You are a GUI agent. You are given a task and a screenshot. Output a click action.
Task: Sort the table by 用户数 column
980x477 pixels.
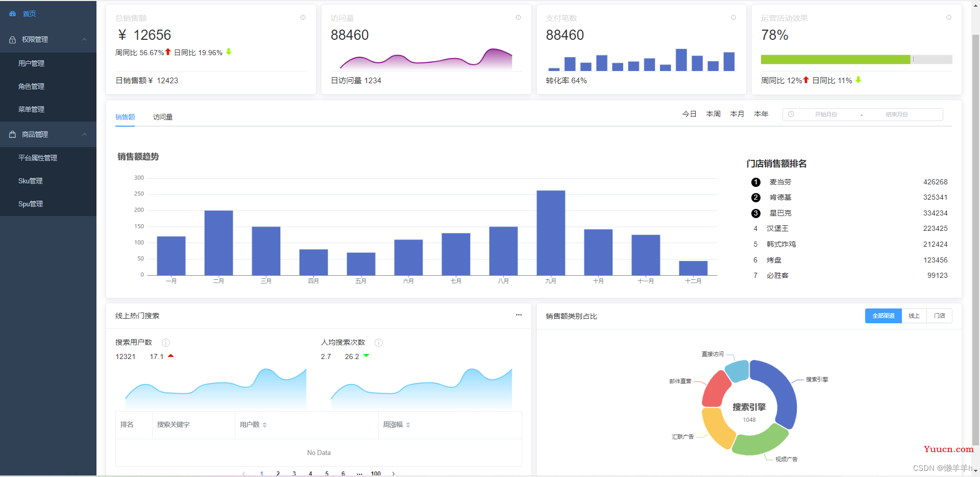[x=264, y=425]
